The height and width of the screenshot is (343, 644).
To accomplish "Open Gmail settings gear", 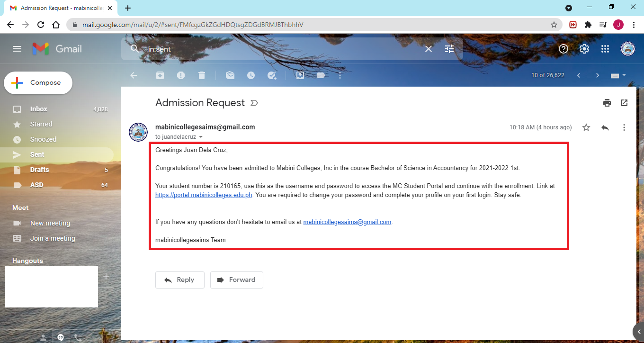I will (x=584, y=49).
